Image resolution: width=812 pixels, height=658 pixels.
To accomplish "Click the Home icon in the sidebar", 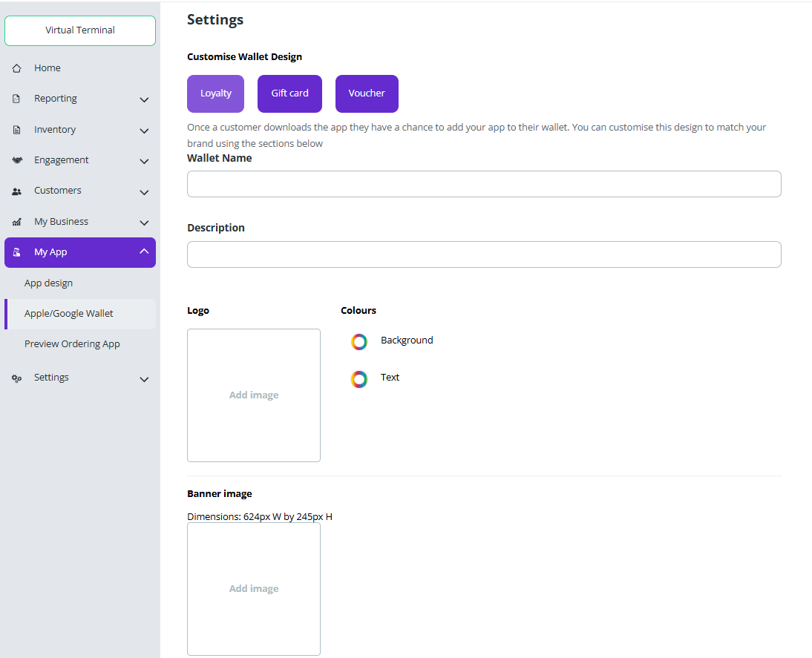I will point(16,68).
